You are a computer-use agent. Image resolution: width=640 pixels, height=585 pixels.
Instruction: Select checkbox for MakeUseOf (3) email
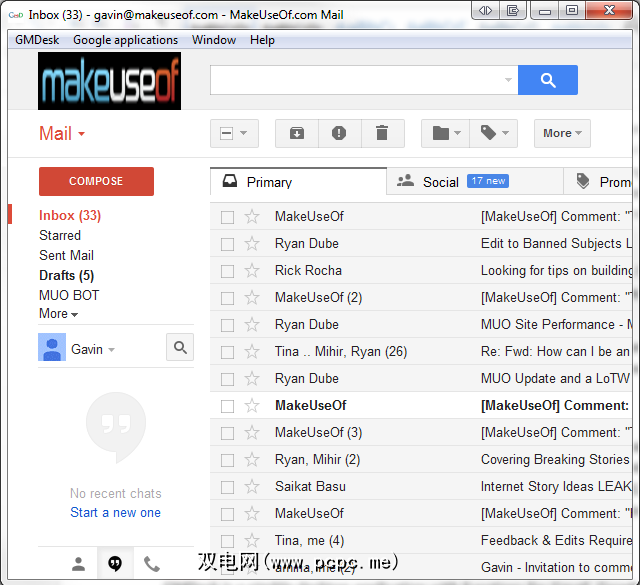[x=227, y=434]
